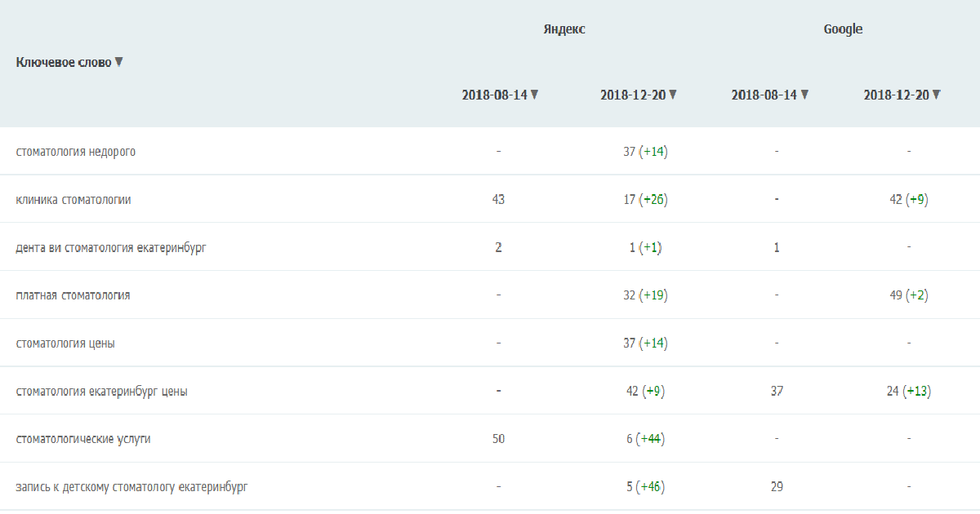
Task: Select keyword стоматология недорого
Action: pos(76,152)
